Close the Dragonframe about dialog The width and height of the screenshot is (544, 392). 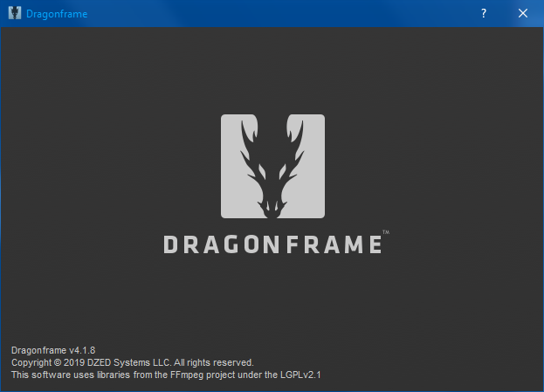[523, 13]
